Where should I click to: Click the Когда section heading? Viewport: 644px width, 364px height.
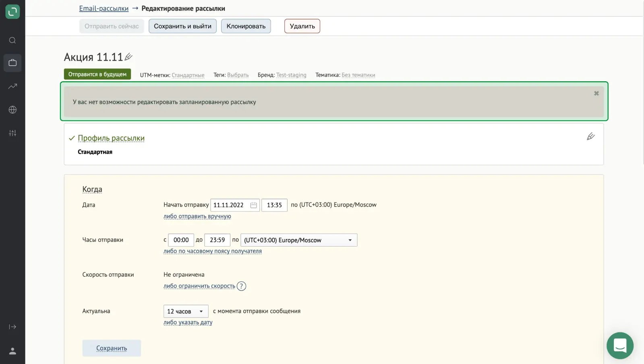(92, 189)
